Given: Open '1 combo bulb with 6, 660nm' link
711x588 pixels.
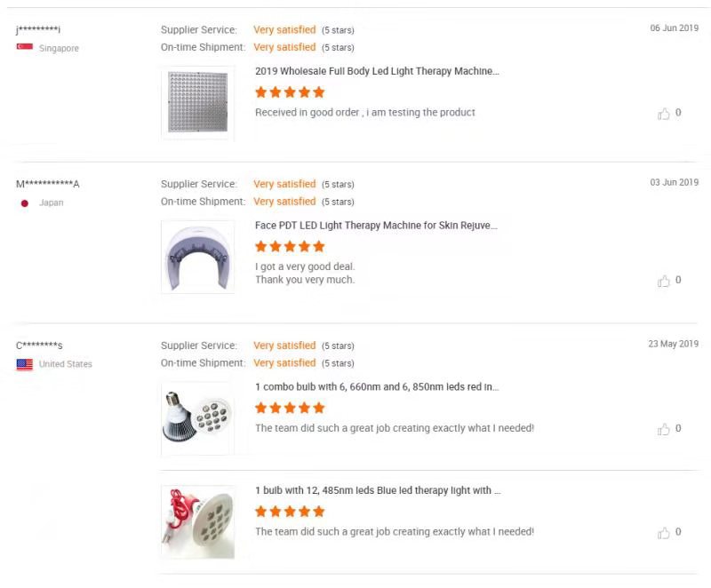Looking at the screenshot, I should [377, 387].
